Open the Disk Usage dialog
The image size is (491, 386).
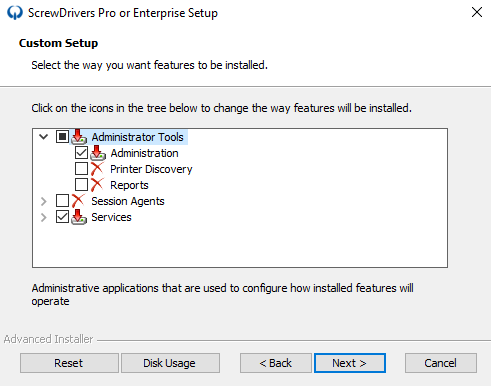click(x=170, y=363)
